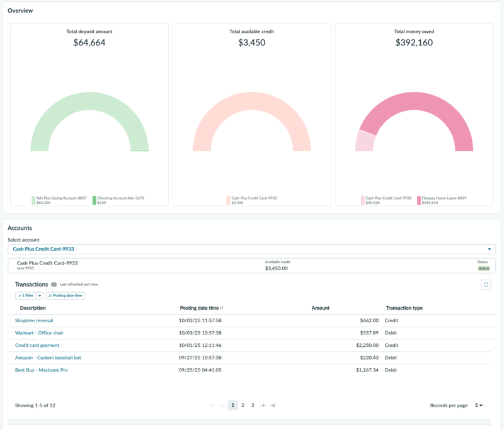Click Adv Plus Saving Account-8037 legend swatch
The height and width of the screenshot is (430, 504).
33,200
